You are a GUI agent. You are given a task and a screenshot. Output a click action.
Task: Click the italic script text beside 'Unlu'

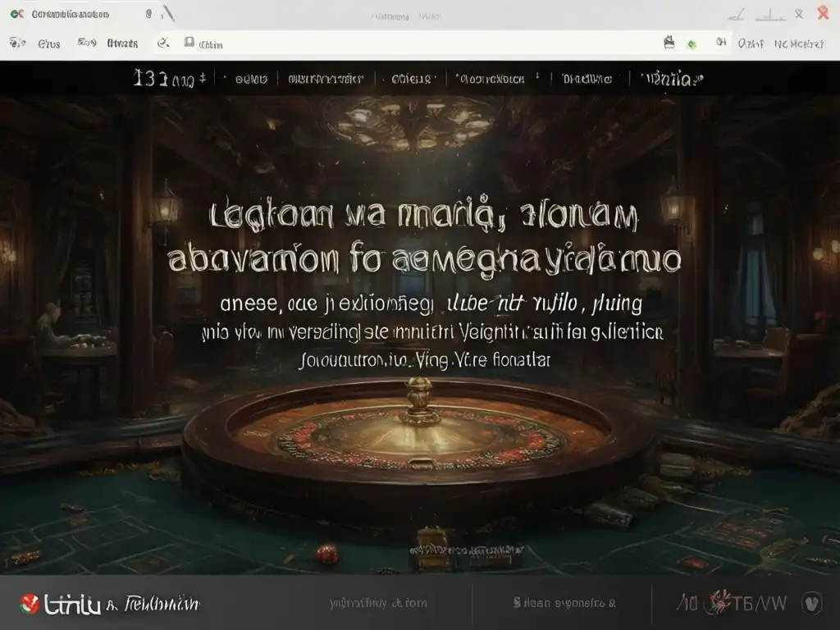coord(162,605)
